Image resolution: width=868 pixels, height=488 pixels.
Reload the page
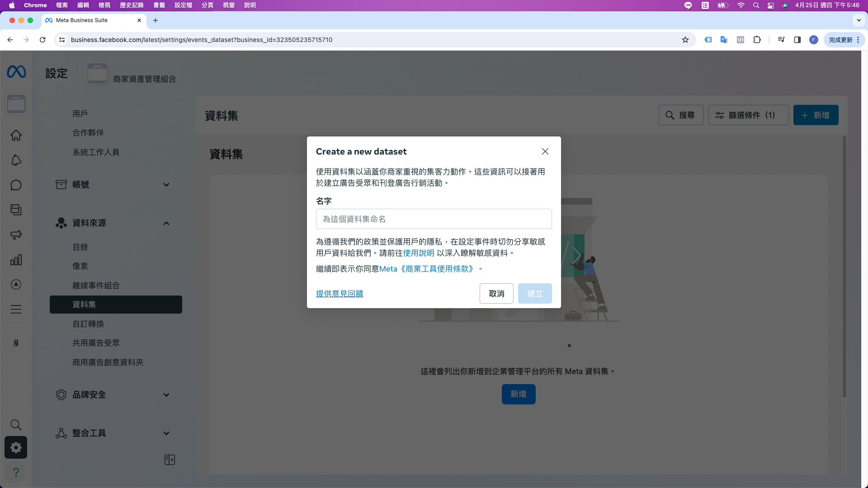click(x=42, y=40)
